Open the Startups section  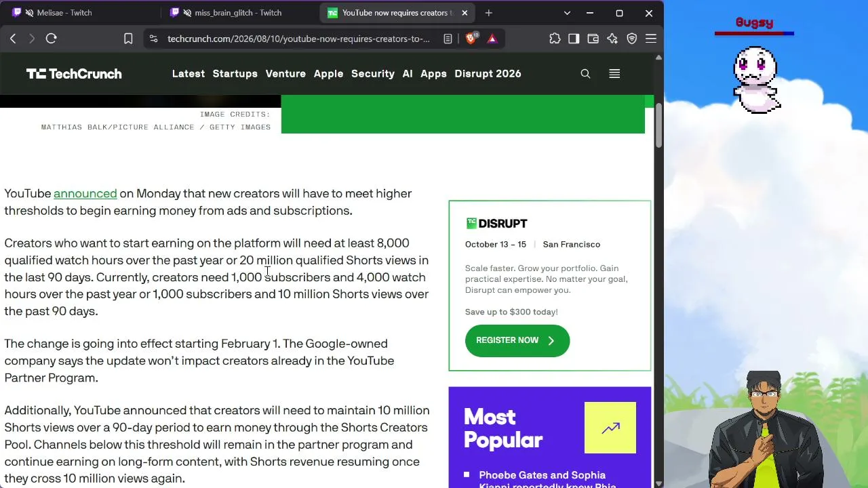tap(235, 74)
